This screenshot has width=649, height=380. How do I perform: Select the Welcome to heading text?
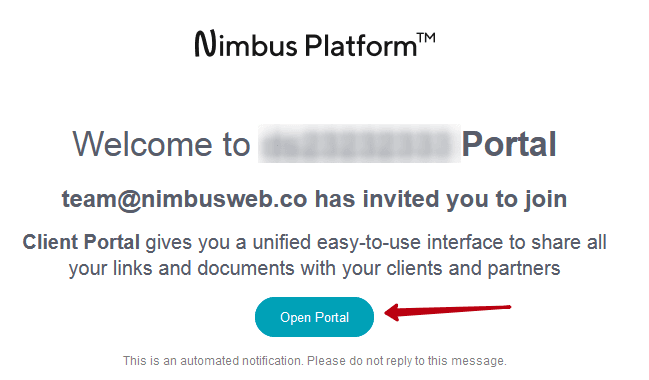tap(162, 144)
